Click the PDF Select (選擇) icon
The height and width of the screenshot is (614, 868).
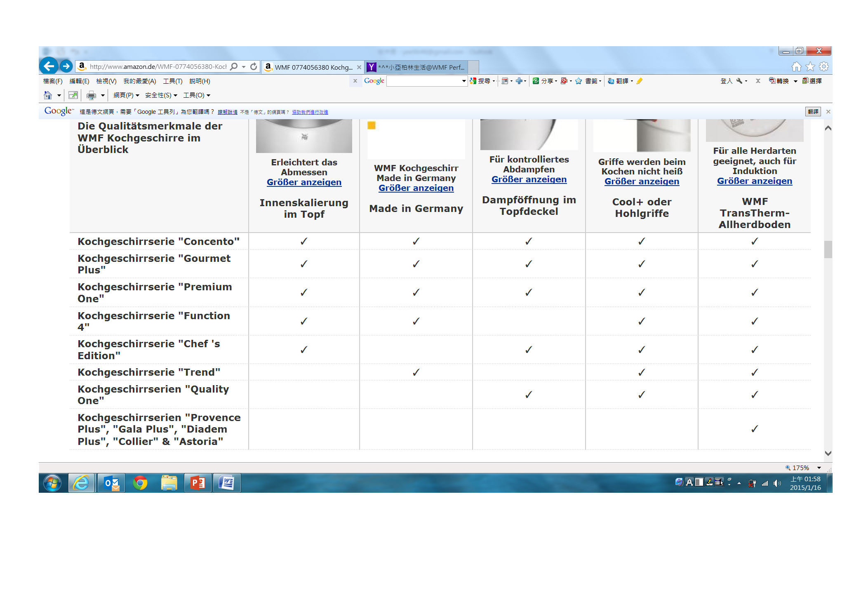click(805, 81)
